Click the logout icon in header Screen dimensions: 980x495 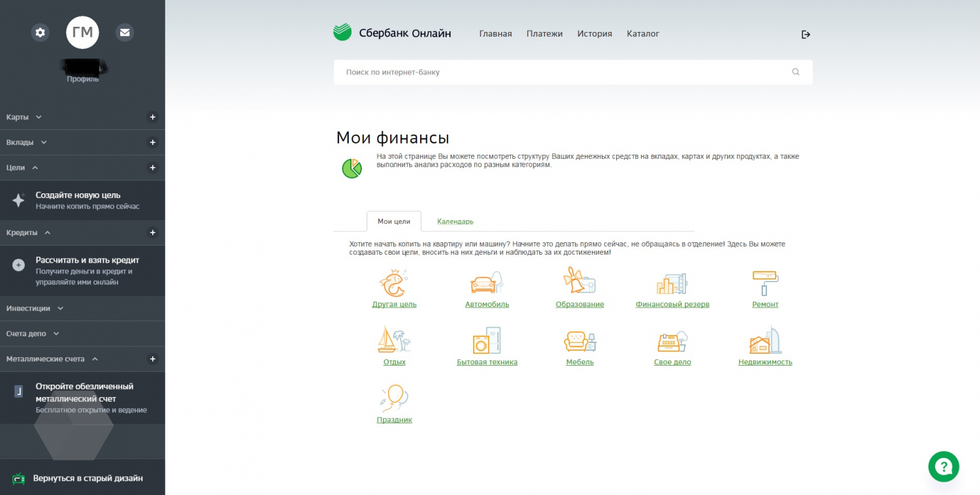pyautogui.click(x=806, y=35)
